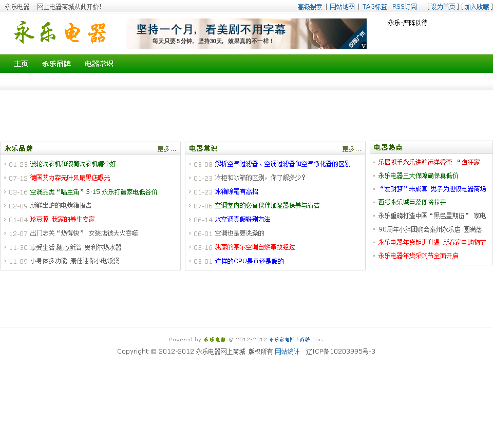The image size is (493, 448).
Task: Open article 出门忘关“热得快” 女装店被大火吞噬
Action: coord(84,233)
